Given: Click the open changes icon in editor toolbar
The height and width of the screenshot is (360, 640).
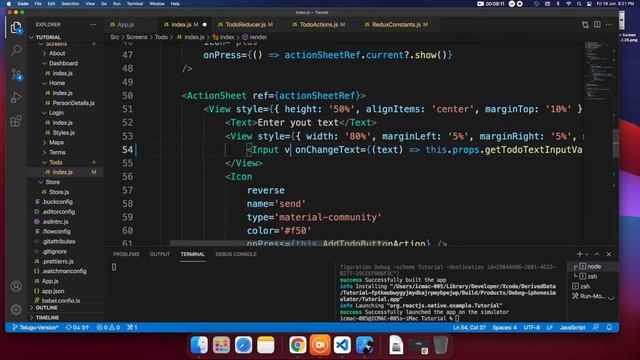Looking at the screenshot, I should (585, 24).
